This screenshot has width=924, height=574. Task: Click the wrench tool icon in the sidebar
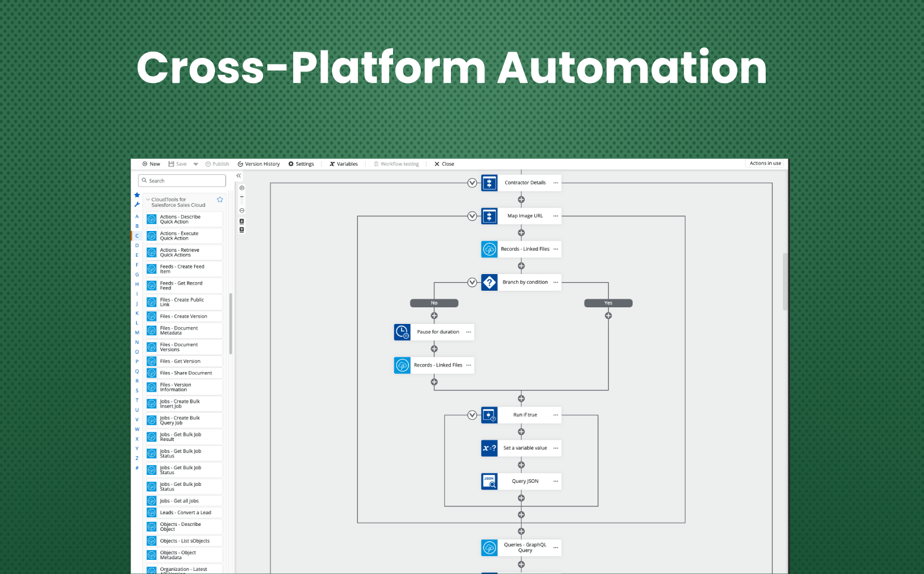click(x=137, y=204)
